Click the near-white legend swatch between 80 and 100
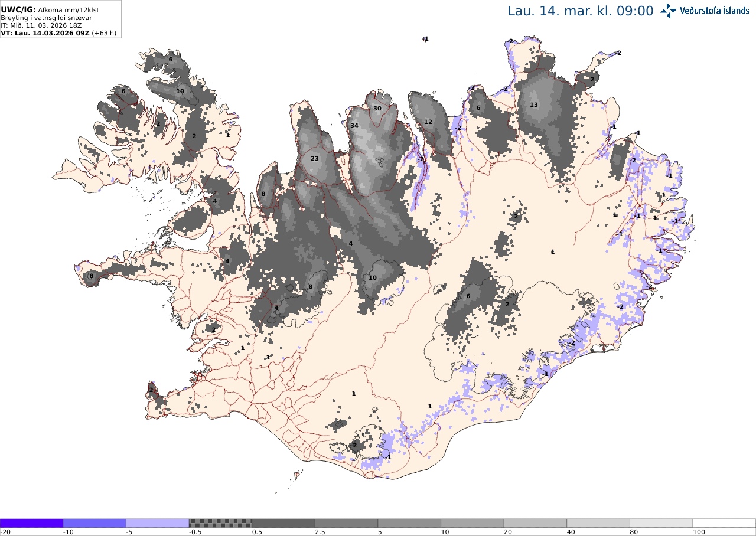This screenshot has width=756, height=536. pyautogui.click(x=661, y=523)
